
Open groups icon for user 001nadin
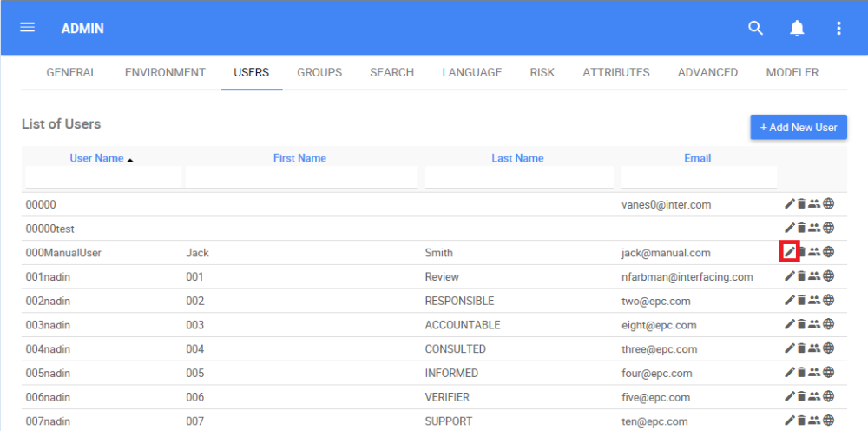pos(815,276)
